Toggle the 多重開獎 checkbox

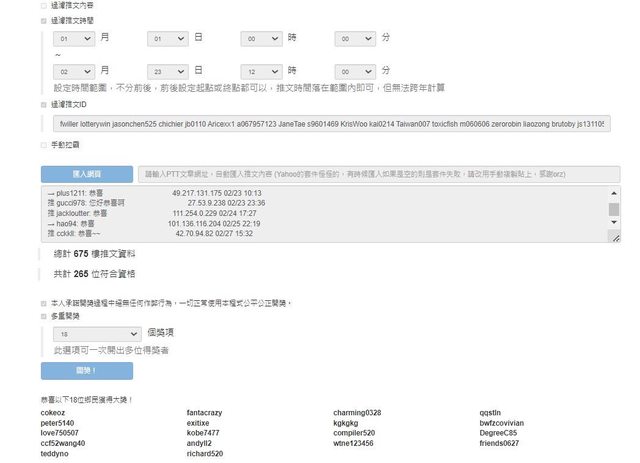pos(43,314)
